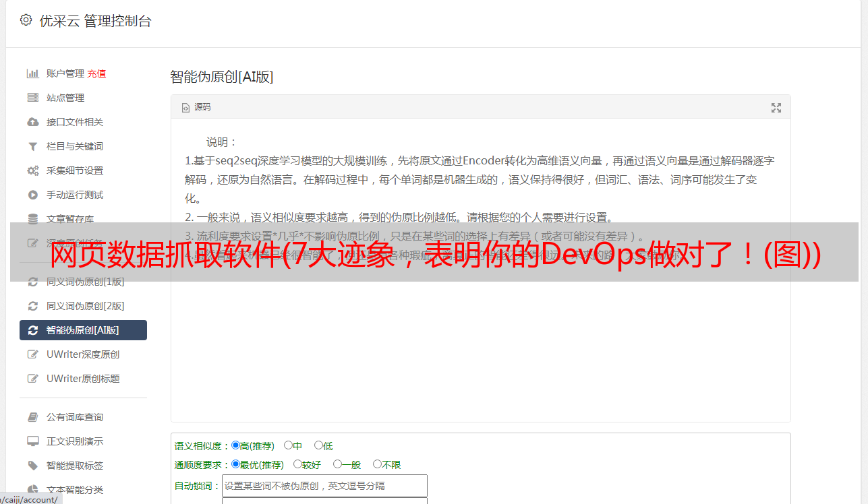Image resolution: width=868 pixels, height=504 pixels.
Task: Select the active 智能伪原创[AI版] menu item
Action: point(83,330)
